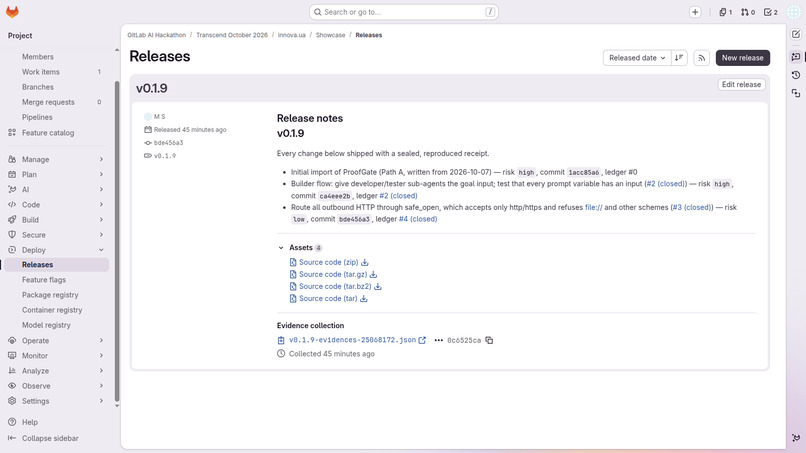Image resolution: width=806 pixels, height=453 pixels.
Task: Download Source code (tar.bz2) icon
Action: (x=378, y=286)
